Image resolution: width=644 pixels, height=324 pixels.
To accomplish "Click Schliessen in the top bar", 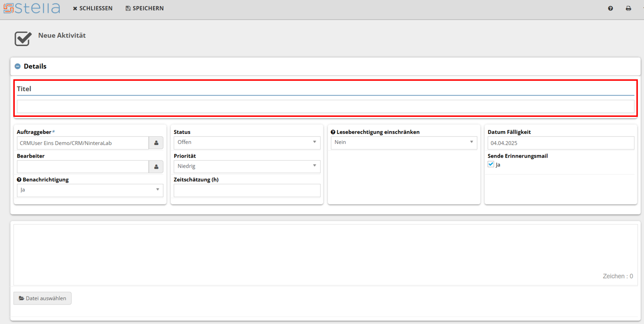I will [x=93, y=9].
